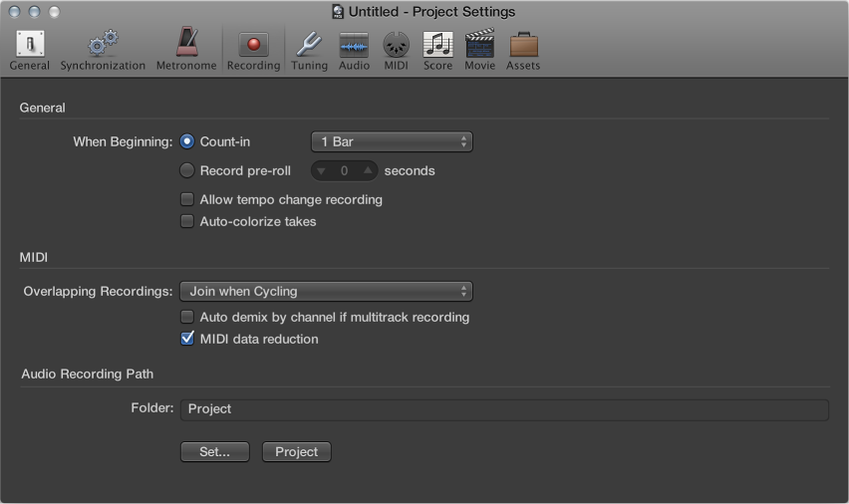849x504 pixels.
Task: Click the 'Folder:' label
Action: click(152, 407)
